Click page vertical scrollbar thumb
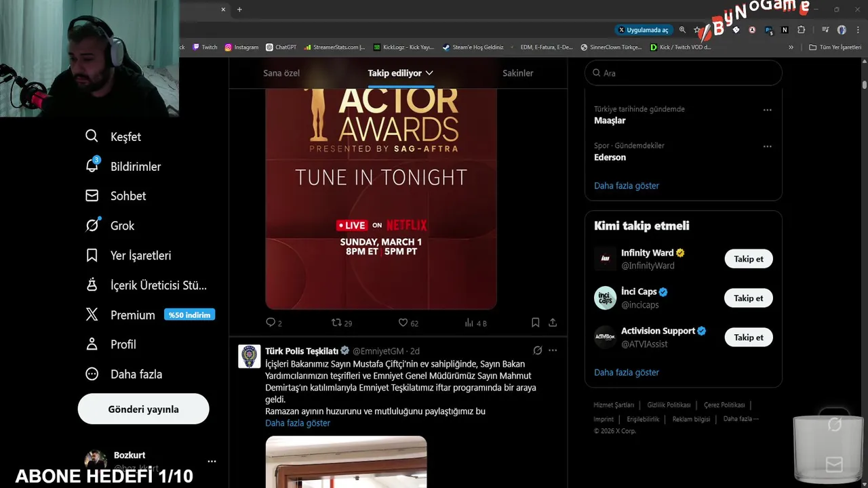 click(x=865, y=85)
